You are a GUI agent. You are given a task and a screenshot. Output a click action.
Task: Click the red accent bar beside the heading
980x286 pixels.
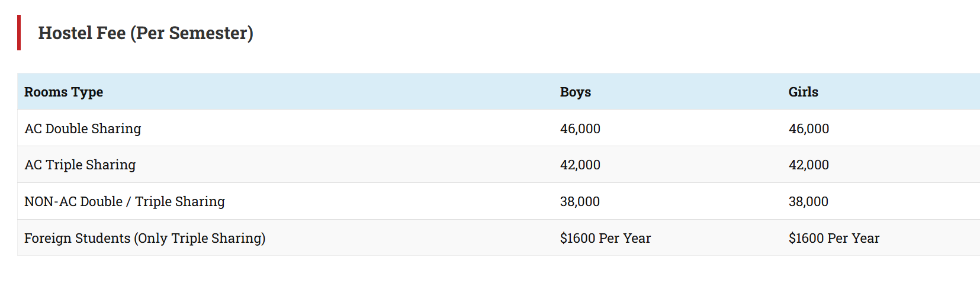click(x=19, y=33)
